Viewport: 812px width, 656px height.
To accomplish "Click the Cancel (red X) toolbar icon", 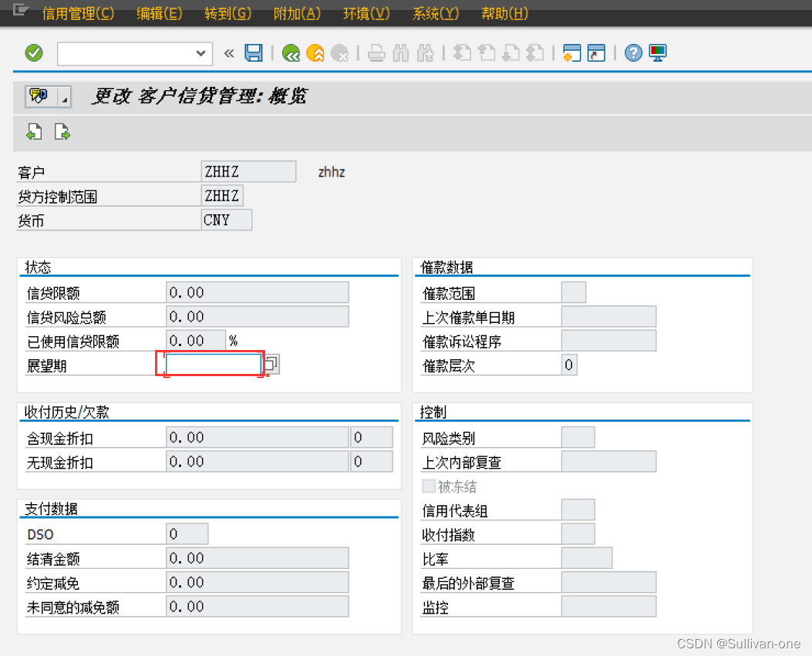I will pyautogui.click(x=337, y=53).
